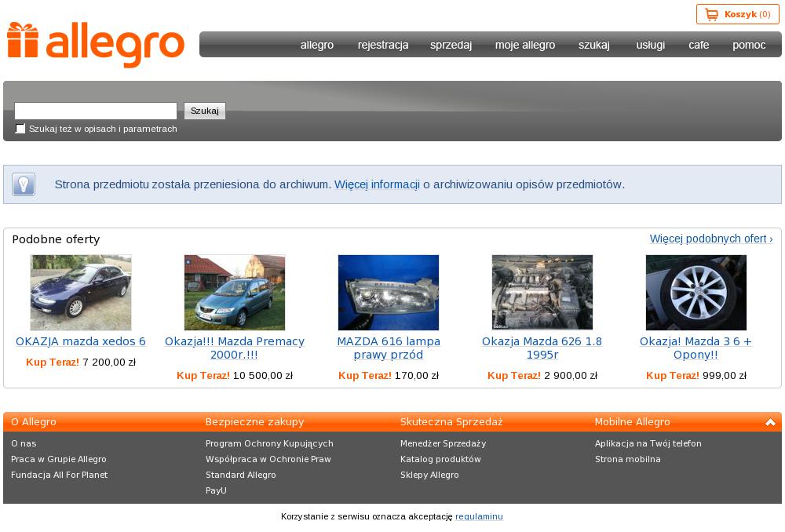This screenshot has width=785, height=532.
Task: Click the price '7 200,00 zł'
Action: pos(109,362)
